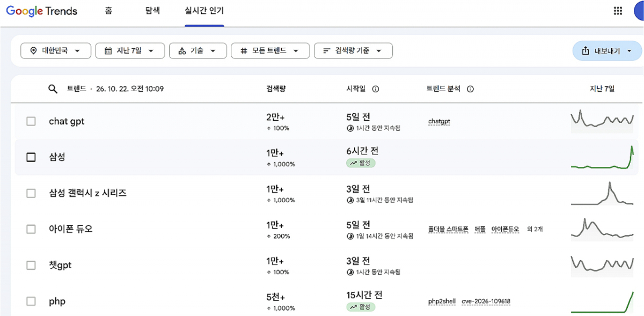
Task: Select the 실시간 인기 tab
Action: (204, 11)
